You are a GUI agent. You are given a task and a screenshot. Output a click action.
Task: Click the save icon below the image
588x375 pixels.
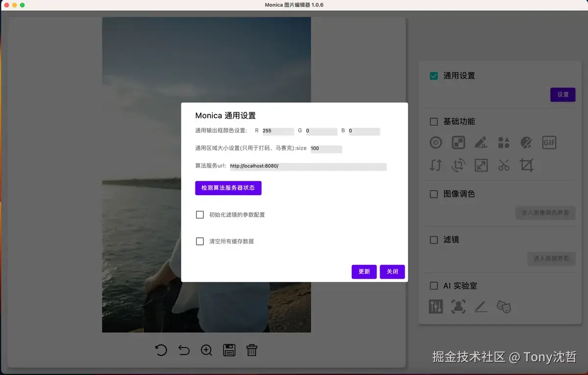tap(229, 350)
